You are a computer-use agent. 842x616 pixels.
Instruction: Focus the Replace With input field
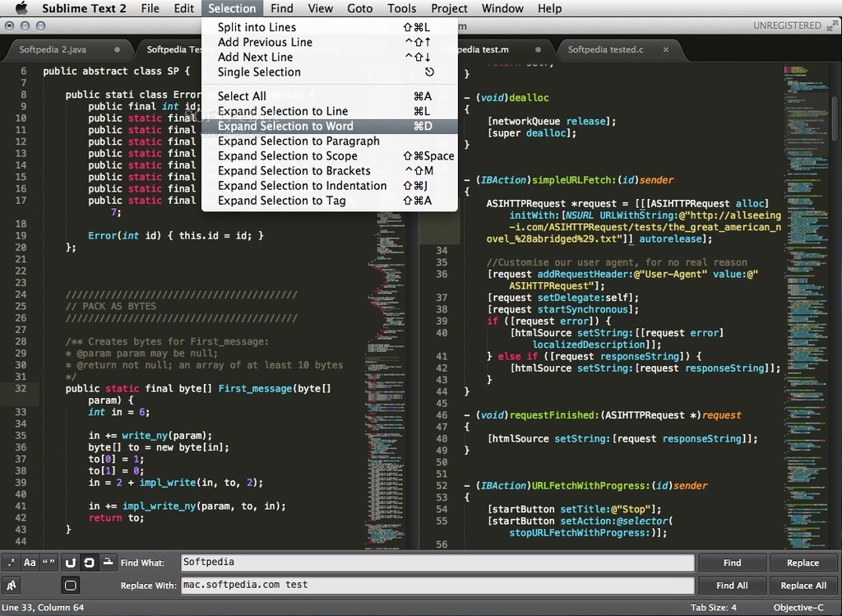point(437,585)
